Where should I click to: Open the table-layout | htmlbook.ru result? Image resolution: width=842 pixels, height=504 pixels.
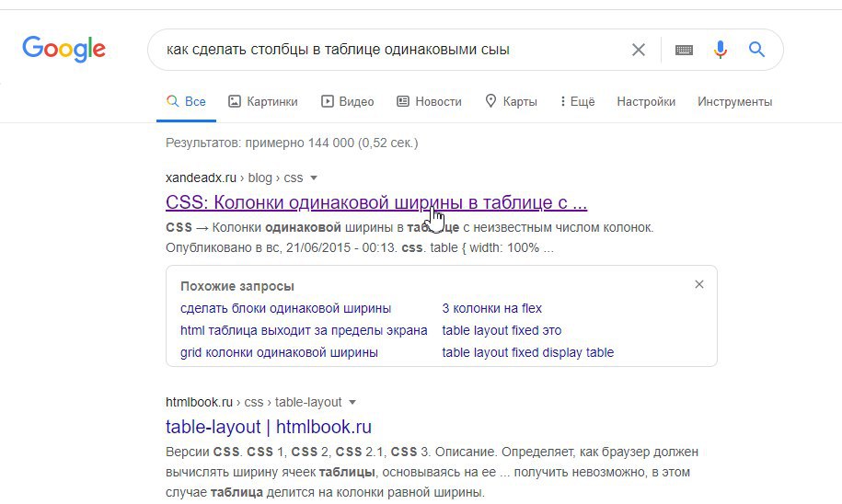click(x=269, y=427)
